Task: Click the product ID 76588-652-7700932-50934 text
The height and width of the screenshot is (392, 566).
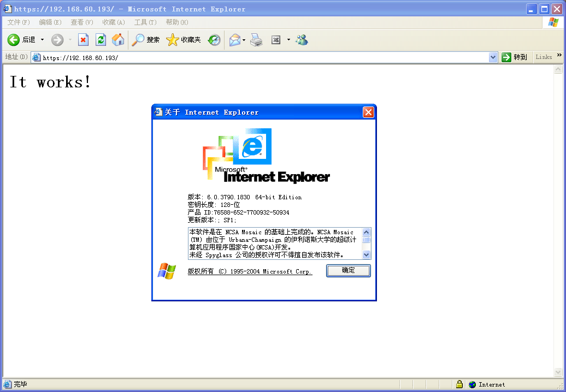Action: click(252, 212)
